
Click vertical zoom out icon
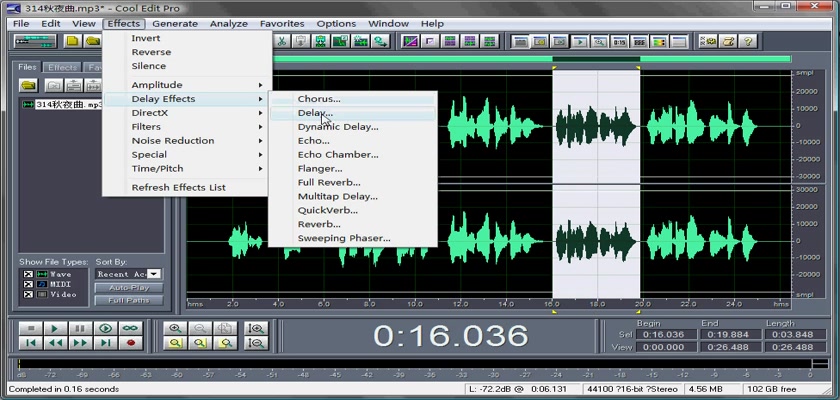(x=256, y=343)
